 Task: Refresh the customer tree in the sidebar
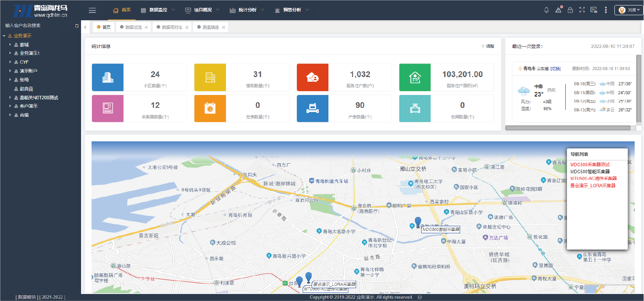[x=77, y=26]
